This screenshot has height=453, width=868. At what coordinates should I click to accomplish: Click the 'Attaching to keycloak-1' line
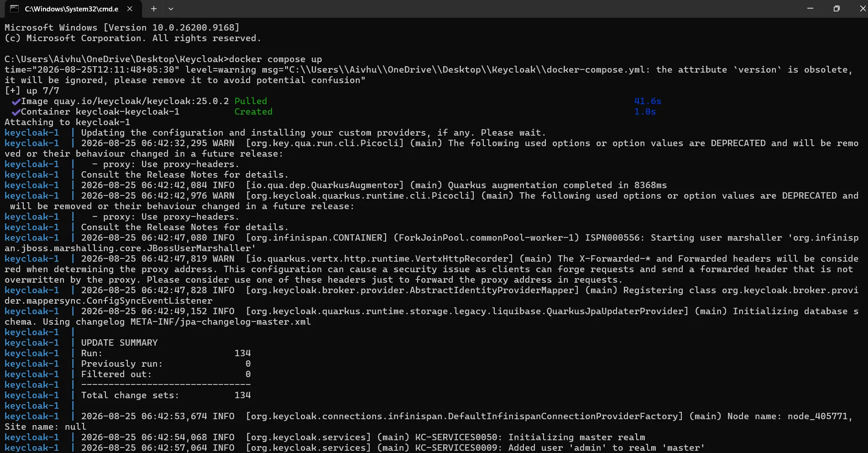tap(67, 122)
